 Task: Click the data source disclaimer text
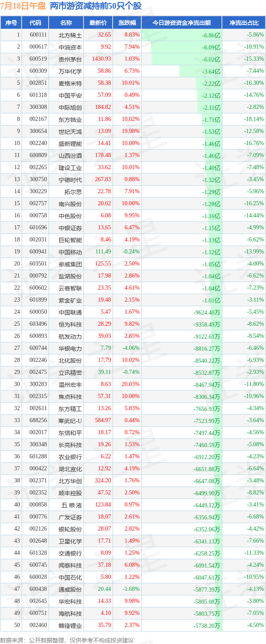coord(67,640)
